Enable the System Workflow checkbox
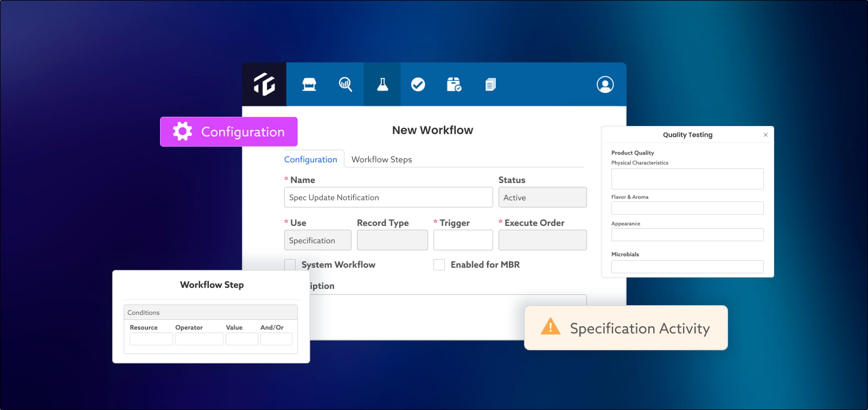 (x=290, y=264)
